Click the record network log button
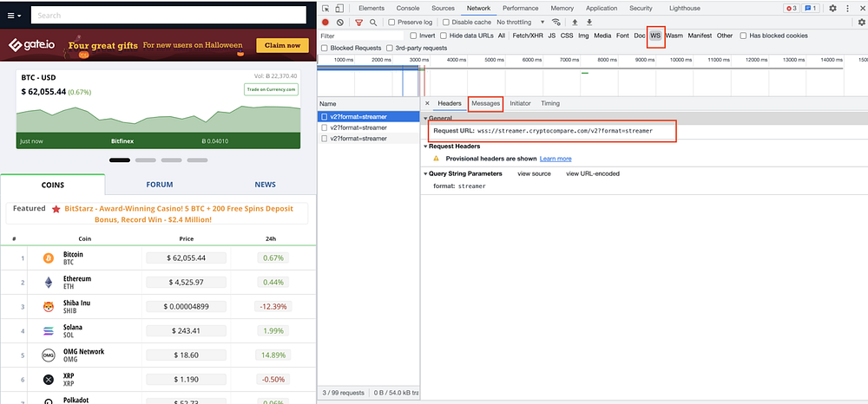 coord(325,22)
